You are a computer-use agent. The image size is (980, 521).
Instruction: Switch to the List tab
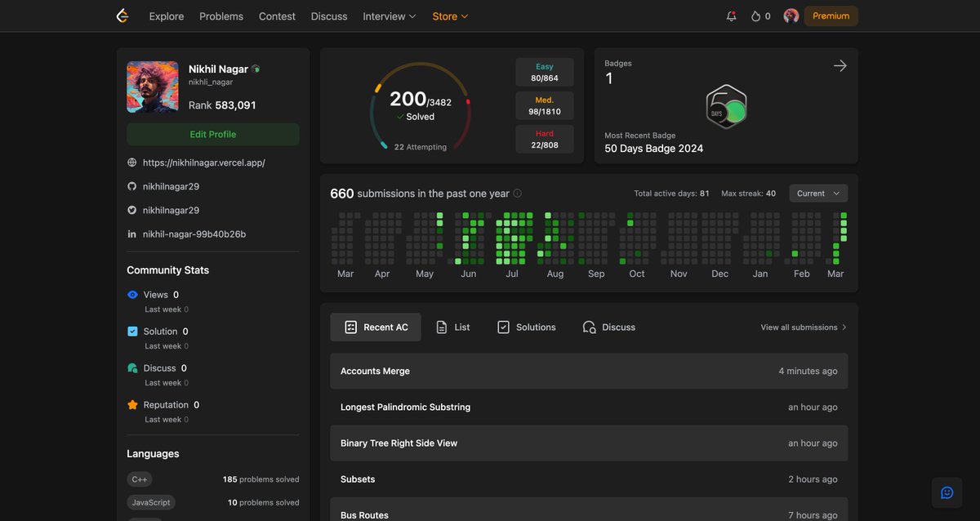[x=453, y=327]
